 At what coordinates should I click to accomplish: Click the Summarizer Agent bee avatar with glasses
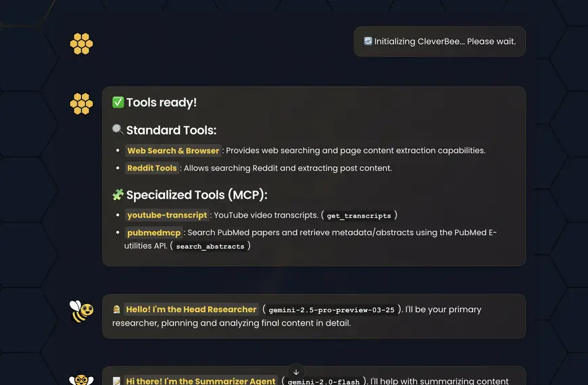tap(81, 379)
